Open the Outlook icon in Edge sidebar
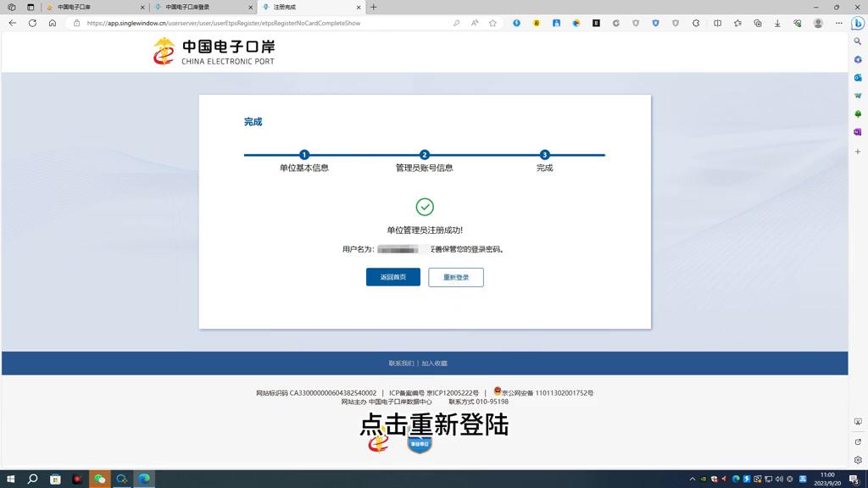Image resolution: width=868 pixels, height=488 pixels. tap(858, 79)
